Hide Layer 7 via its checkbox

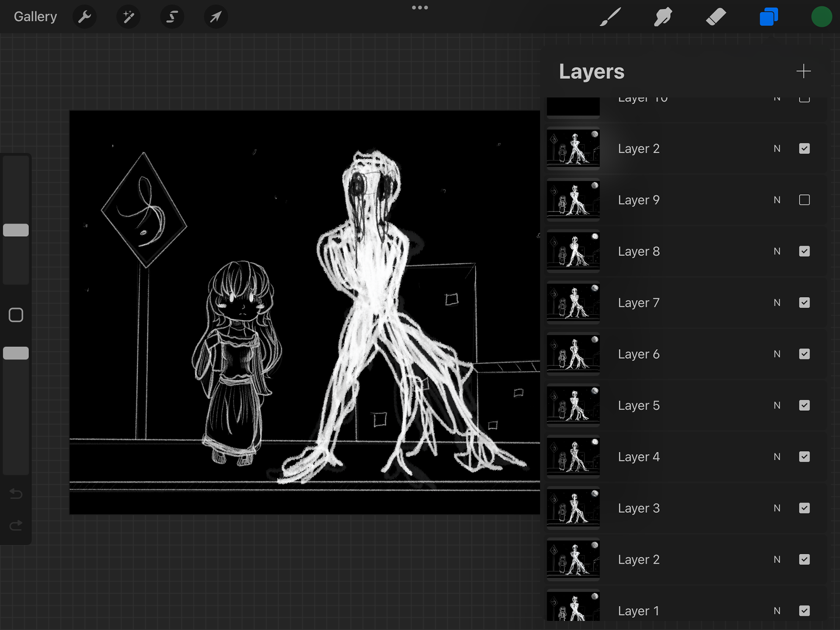804,303
